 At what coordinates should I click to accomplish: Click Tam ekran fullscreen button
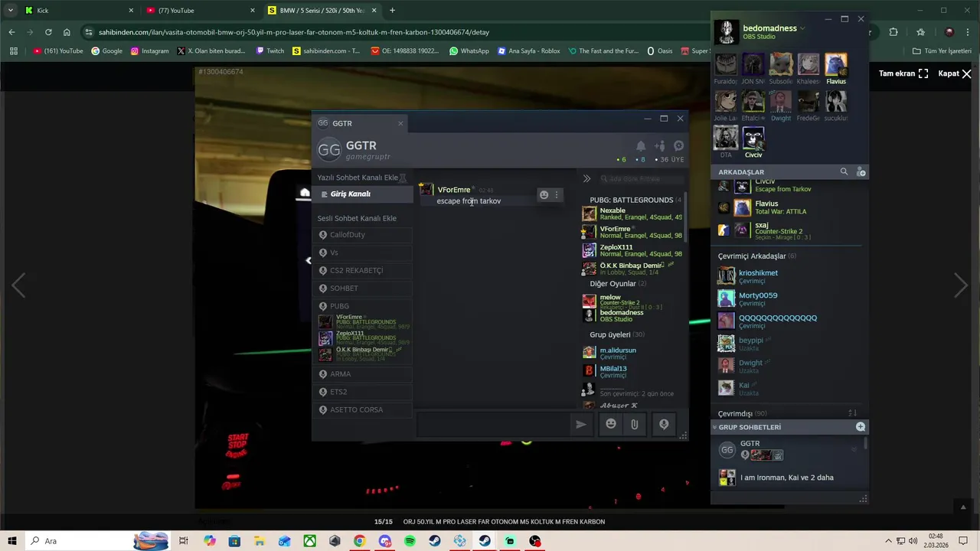[x=903, y=73]
